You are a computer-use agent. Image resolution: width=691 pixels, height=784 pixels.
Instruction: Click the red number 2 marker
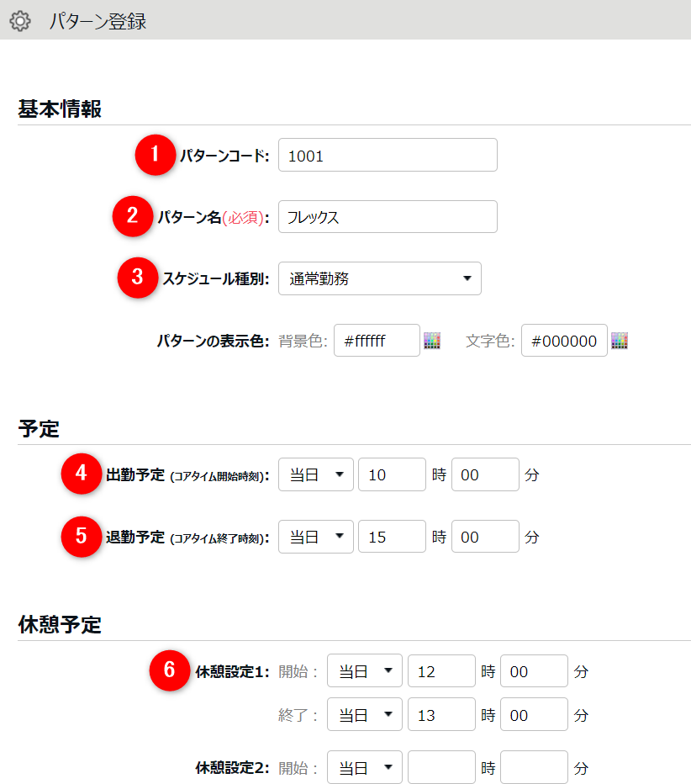coord(132,216)
